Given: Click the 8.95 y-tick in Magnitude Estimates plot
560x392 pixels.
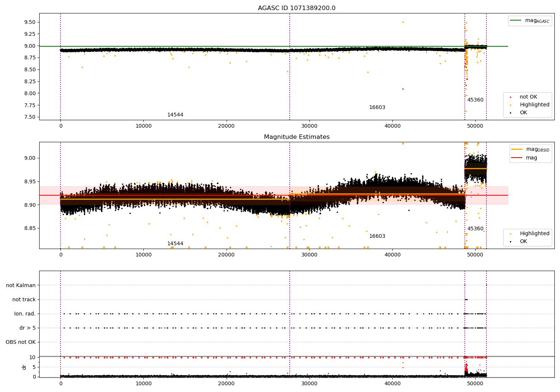Looking at the screenshot, I should coord(30,182).
